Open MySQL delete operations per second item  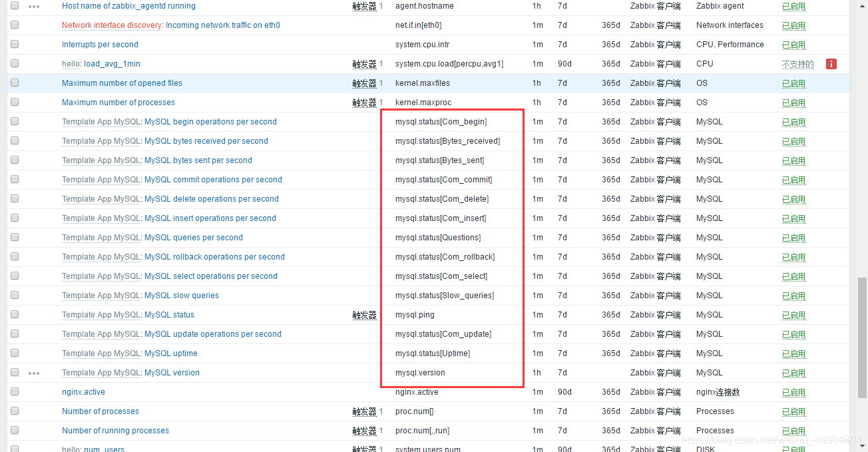click(x=212, y=199)
